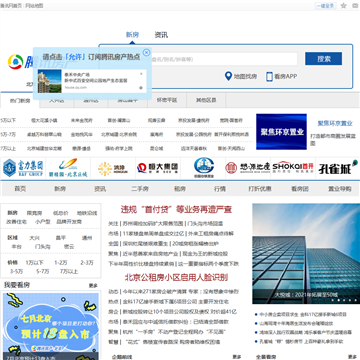
Task: Filter by 昌平 in the 区域 row
Action: point(61,238)
